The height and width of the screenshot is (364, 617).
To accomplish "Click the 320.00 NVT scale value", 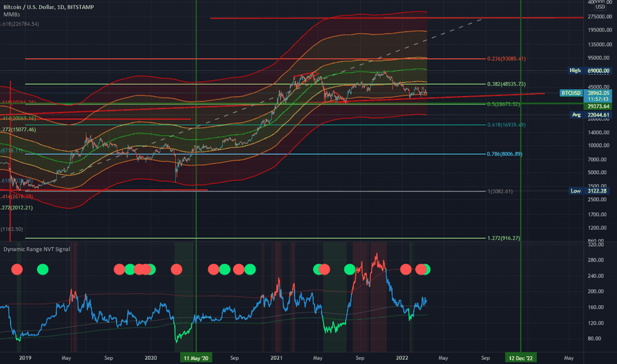I will pos(595,245).
